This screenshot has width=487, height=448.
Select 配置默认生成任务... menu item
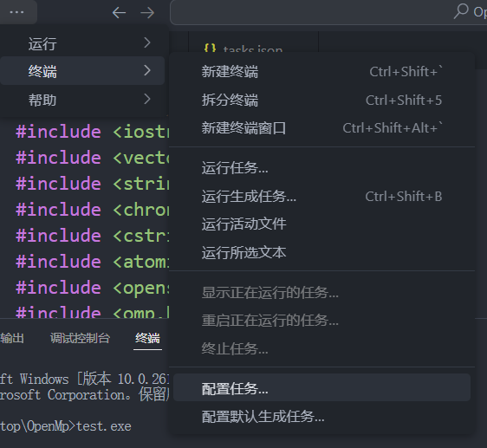click(321, 416)
